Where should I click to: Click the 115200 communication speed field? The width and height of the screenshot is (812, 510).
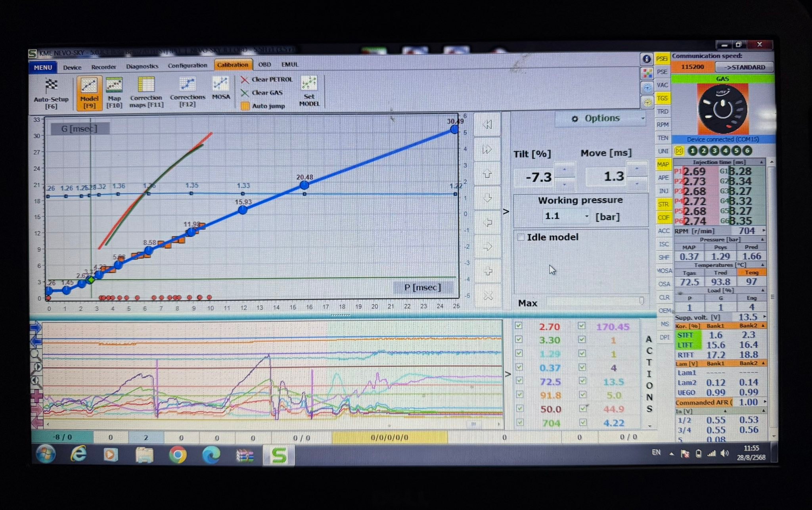tap(692, 67)
